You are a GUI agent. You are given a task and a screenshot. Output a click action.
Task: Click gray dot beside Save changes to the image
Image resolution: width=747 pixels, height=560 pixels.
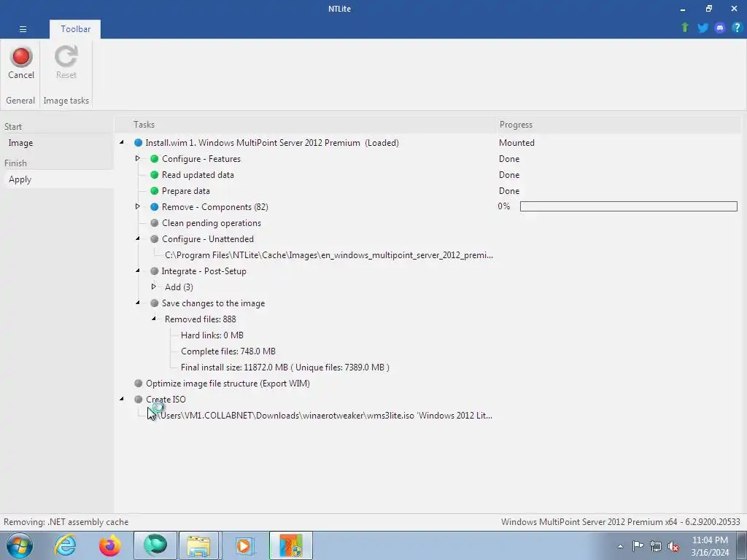[155, 303]
